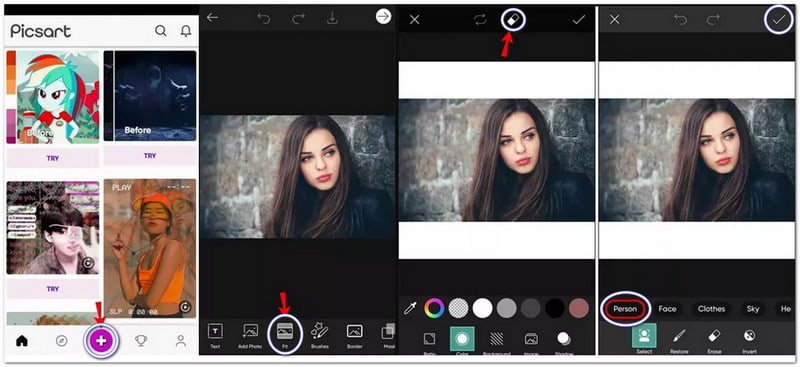Screen dimensions: 800x367
Task: Open the pony cartoon Before thumbnail
Action: coord(53,97)
